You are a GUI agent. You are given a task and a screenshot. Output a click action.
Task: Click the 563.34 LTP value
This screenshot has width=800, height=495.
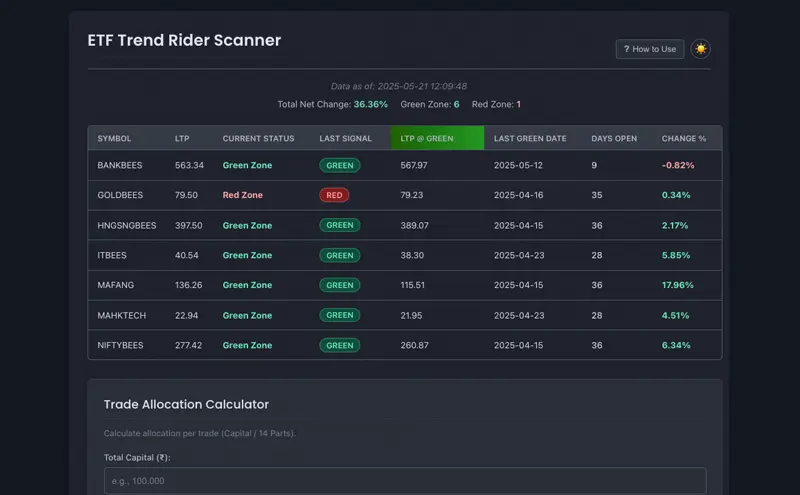coord(189,165)
